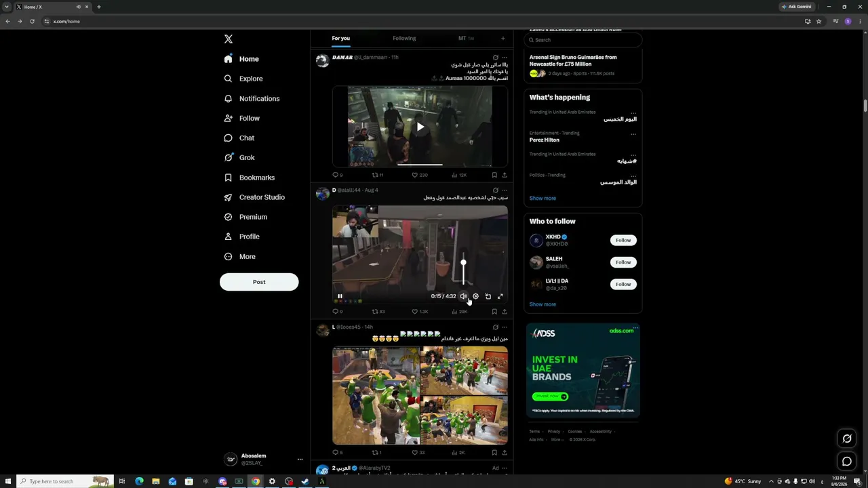
Task: Bookmark DAMAR's video post
Action: (494, 175)
